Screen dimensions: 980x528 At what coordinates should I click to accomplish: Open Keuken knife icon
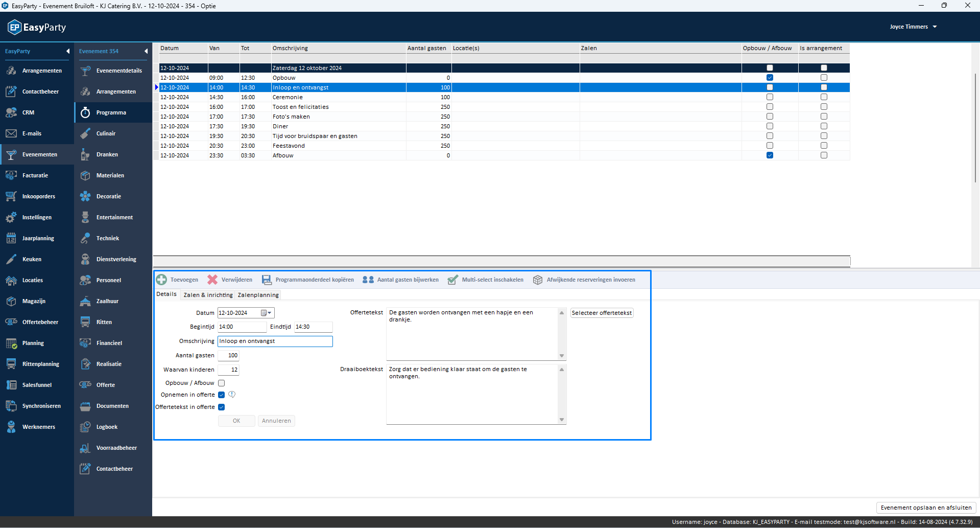click(x=11, y=259)
